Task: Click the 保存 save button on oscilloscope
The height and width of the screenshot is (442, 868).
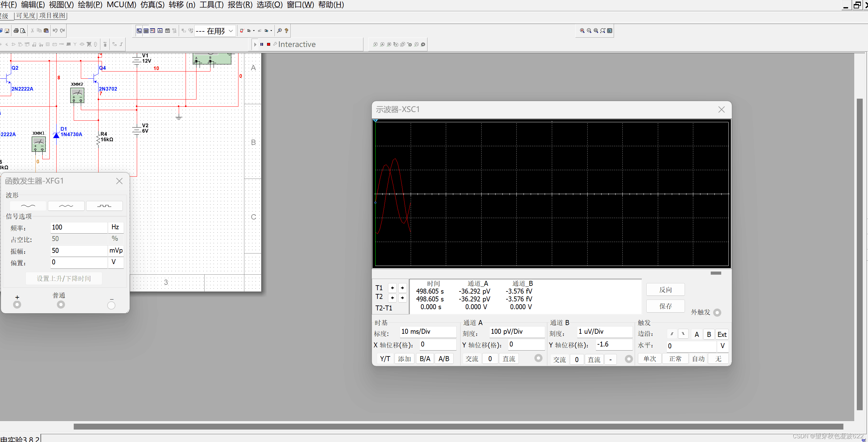Action: tap(665, 306)
